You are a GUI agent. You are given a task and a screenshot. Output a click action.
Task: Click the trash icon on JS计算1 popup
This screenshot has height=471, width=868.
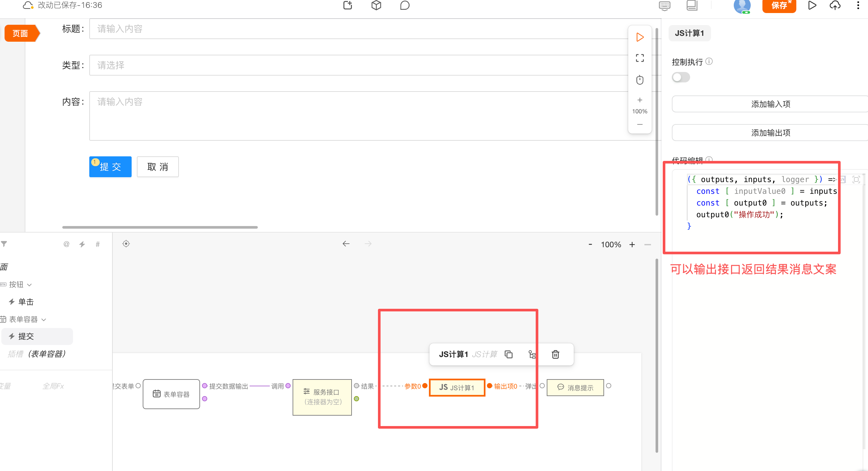coord(555,354)
